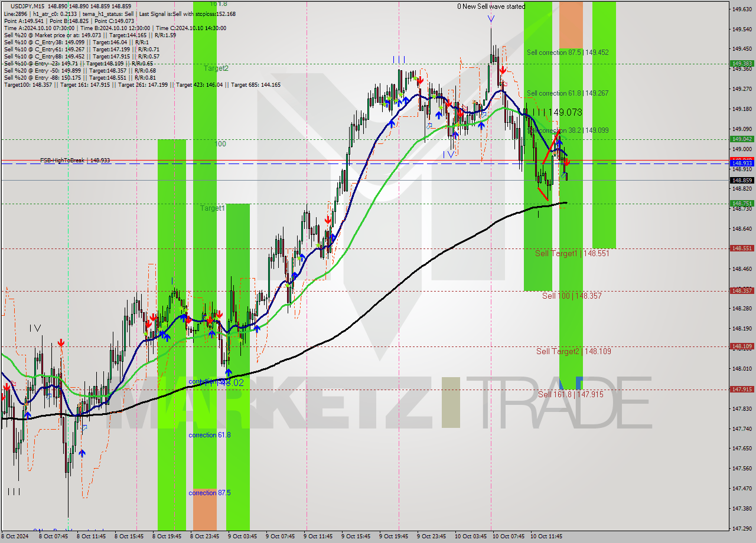Click the 'Target100: 148.357' summary line
756x543 pixels.
tap(142, 84)
